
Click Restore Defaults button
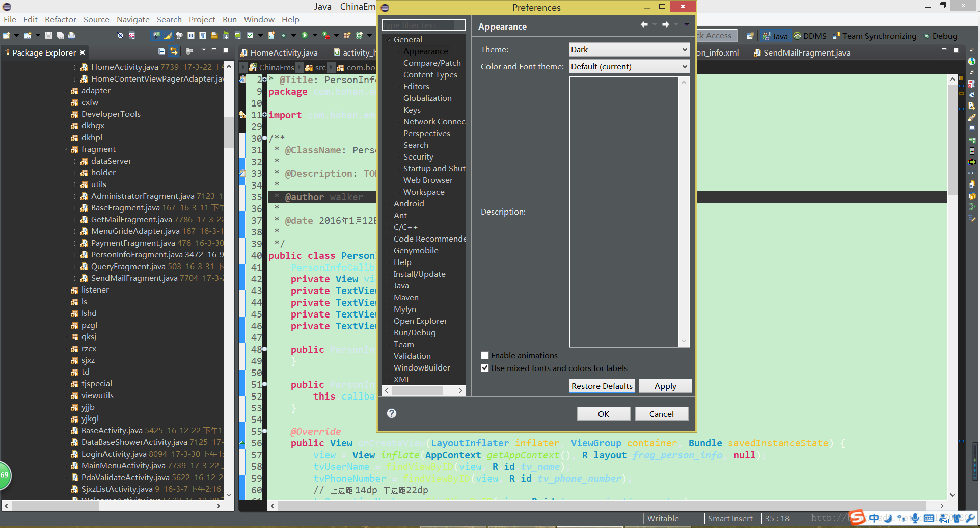pos(602,386)
